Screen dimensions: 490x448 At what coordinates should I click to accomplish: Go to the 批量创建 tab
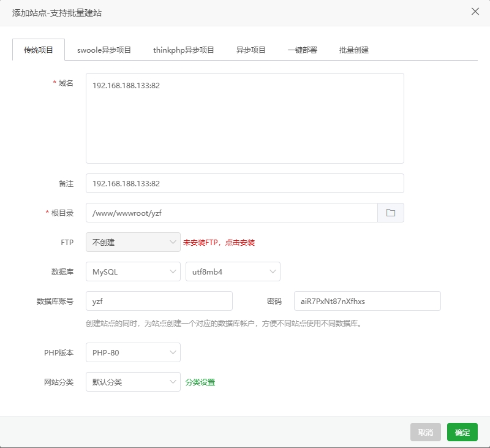click(354, 50)
